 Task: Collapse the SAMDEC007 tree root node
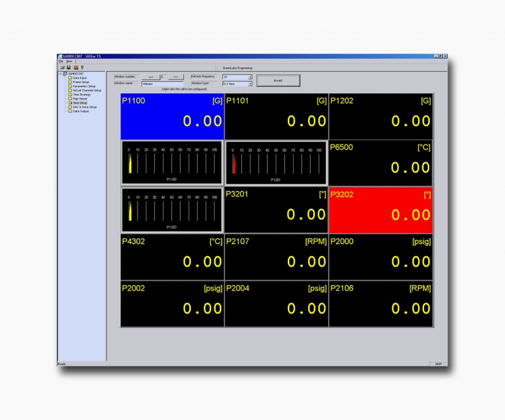point(60,74)
